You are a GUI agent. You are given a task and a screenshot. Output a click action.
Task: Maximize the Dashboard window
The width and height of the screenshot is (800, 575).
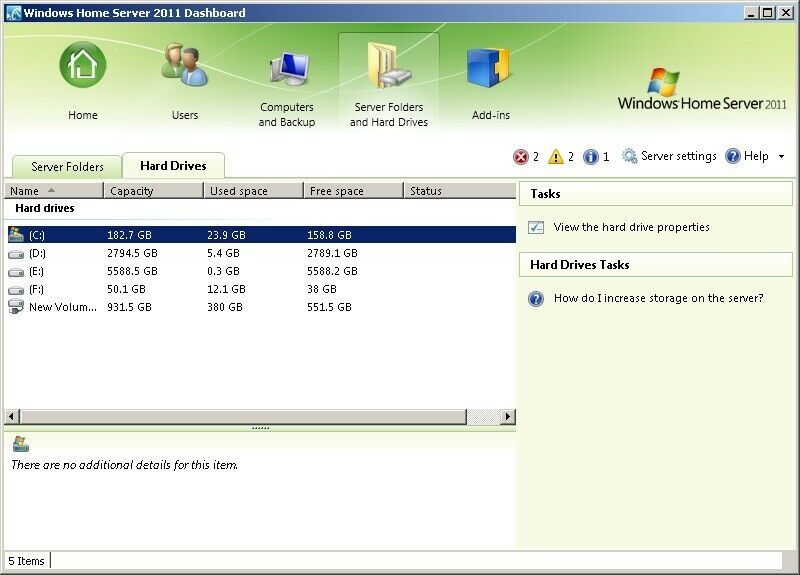point(767,13)
